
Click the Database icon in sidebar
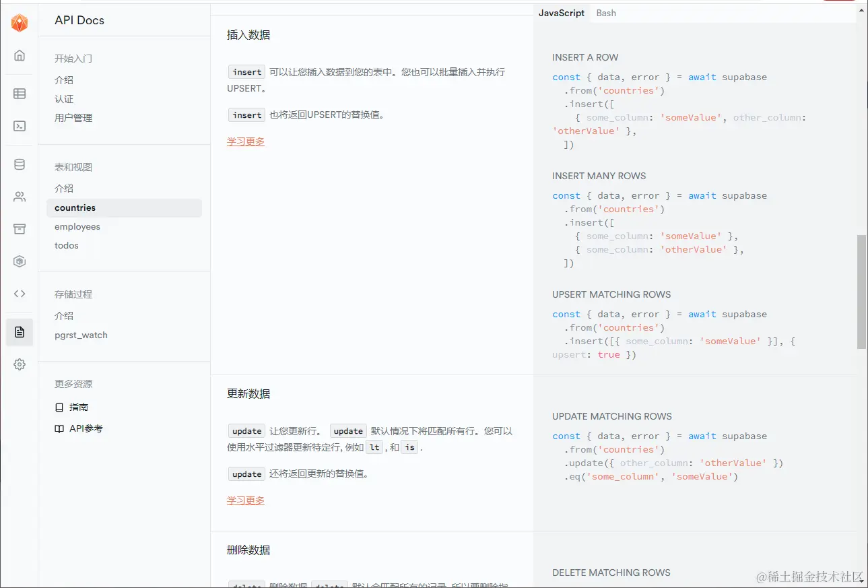pos(20,164)
